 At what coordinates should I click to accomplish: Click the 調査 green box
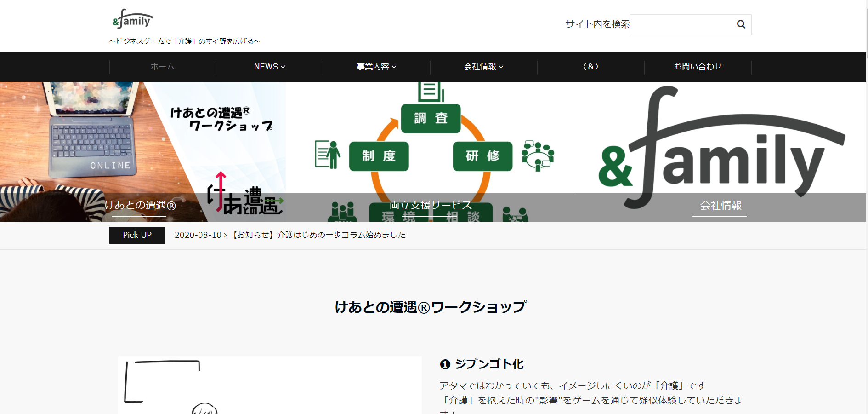click(x=431, y=118)
